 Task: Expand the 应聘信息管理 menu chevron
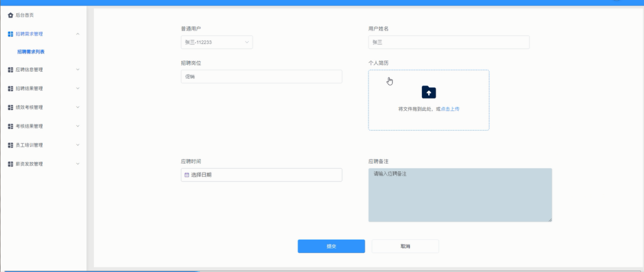pyautogui.click(x=78, y=70)
